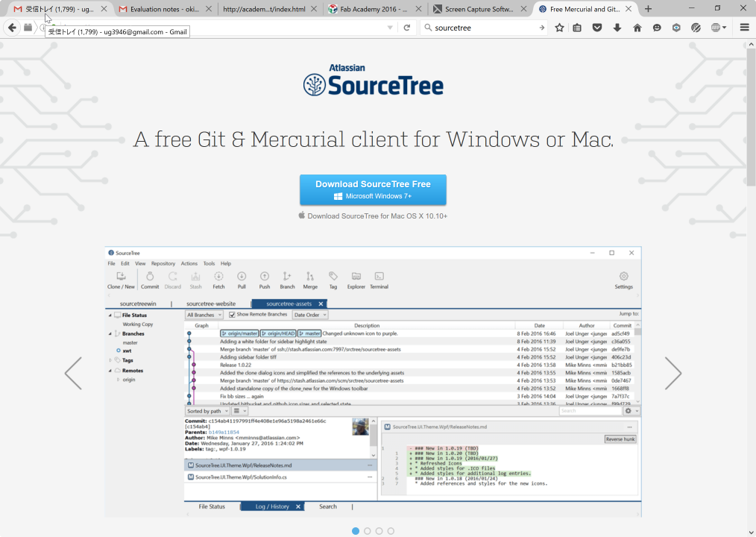The height and width of the screenshot is (537, 756).
Task: Switch to the Evaluation notes browser tab
Action: [165, 9]
